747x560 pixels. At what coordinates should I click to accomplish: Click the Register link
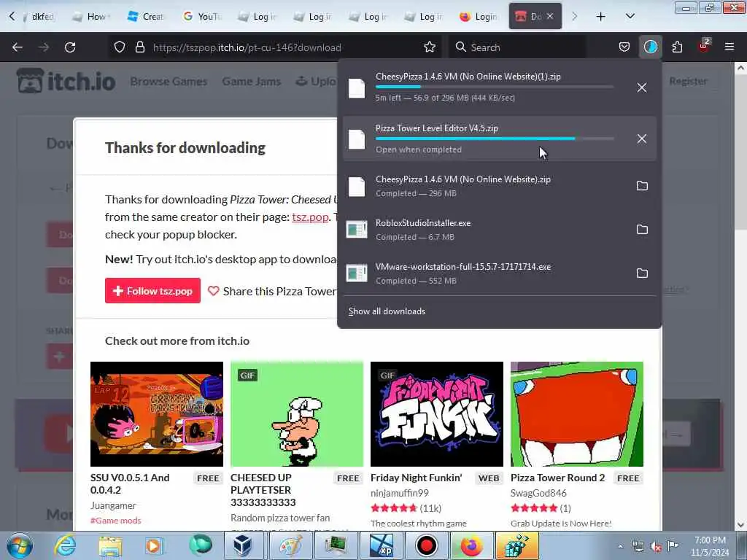tap(688, 81)
